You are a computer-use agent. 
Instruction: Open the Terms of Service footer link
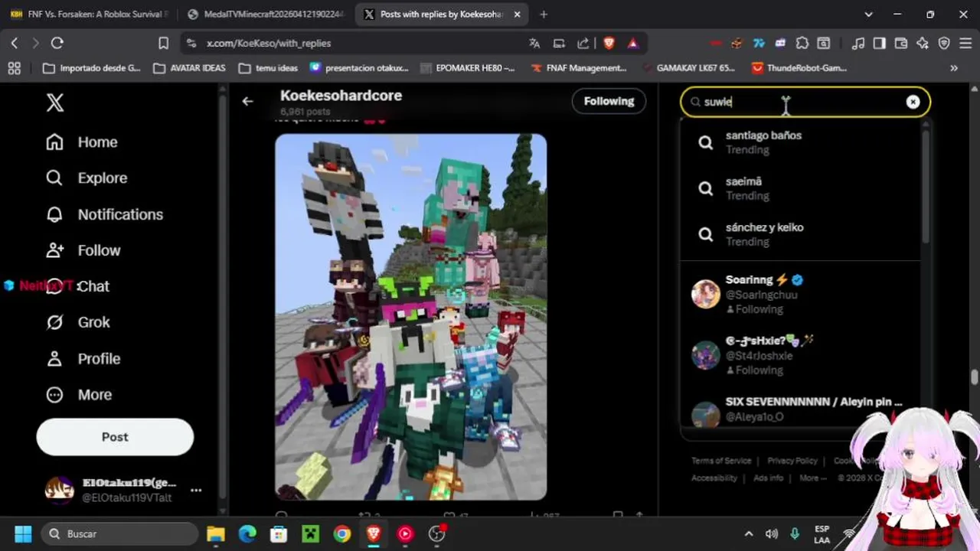pyautogui.click(x=721, y=461)
